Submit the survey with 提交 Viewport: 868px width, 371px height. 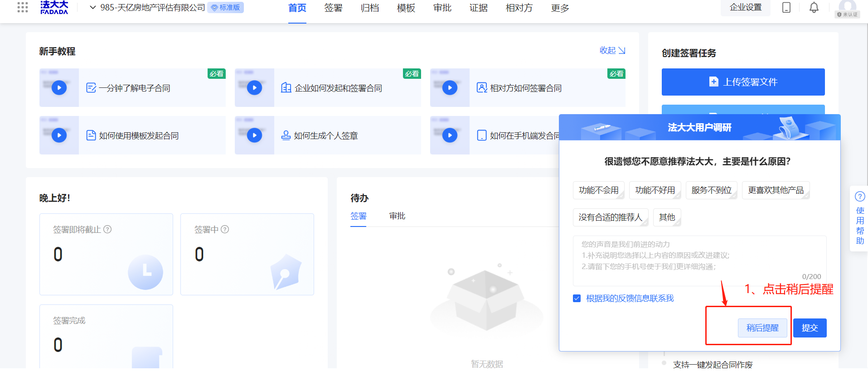[810, 328]
